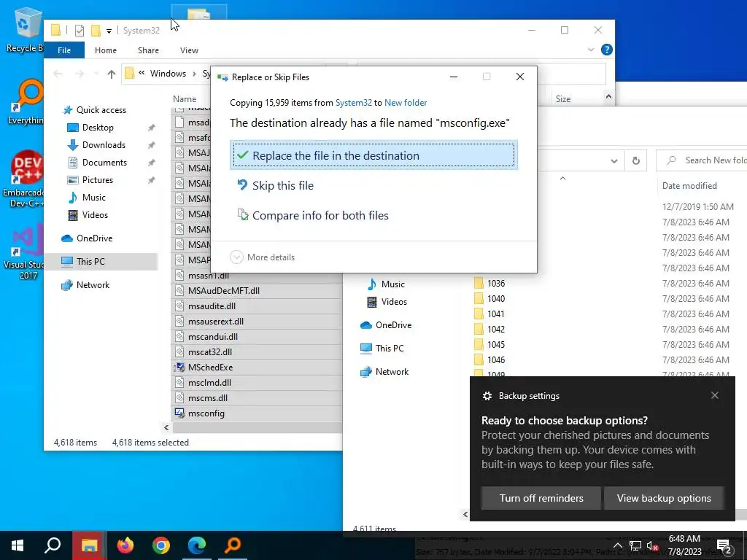This screenshot has width=747, height=560.
Task: Click the System32 source link
Action: point(354,102)
